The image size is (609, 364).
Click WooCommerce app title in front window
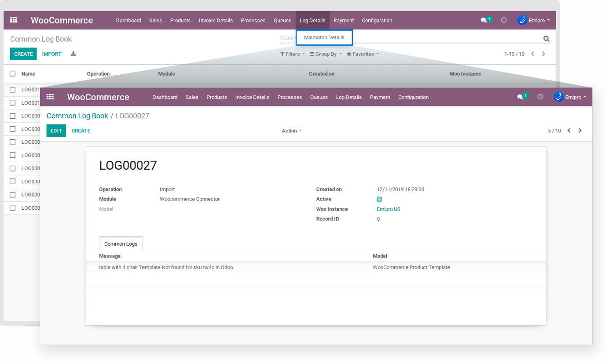(x=98, y=97)
